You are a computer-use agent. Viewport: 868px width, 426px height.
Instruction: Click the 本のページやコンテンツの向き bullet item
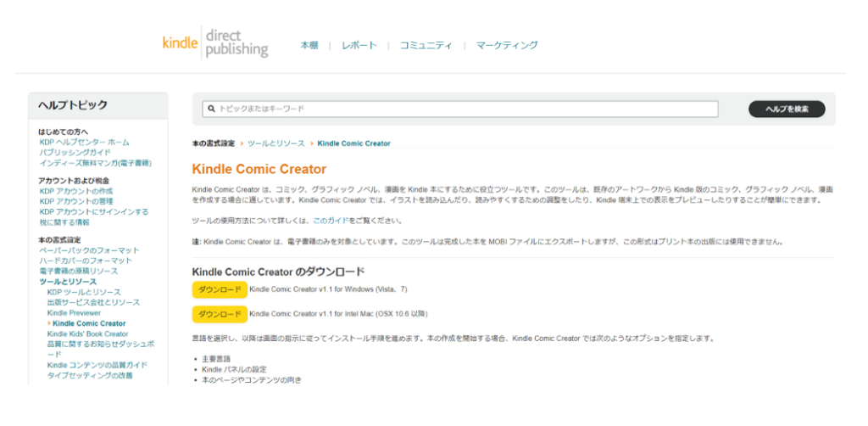pyautogui.click(x=252, y=380)
